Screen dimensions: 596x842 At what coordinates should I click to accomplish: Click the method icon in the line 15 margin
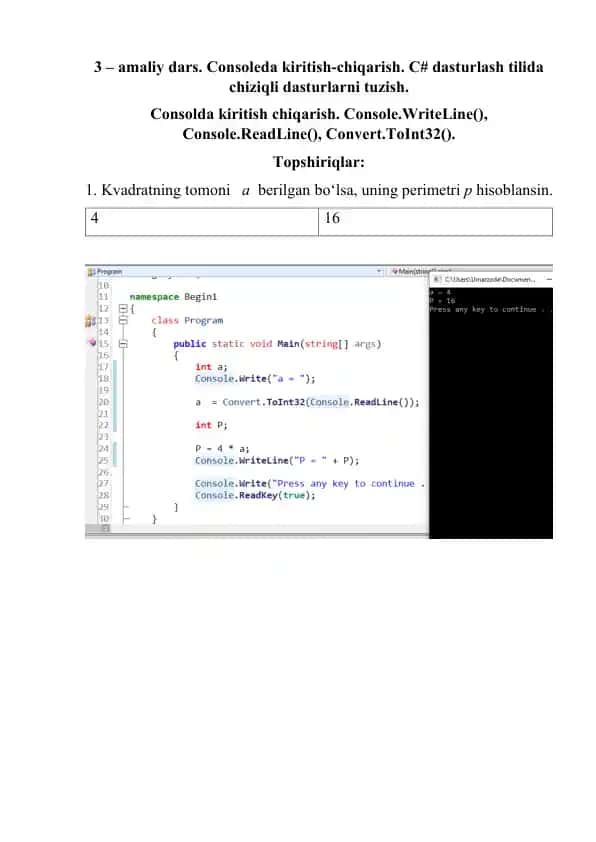click(92, 343)
